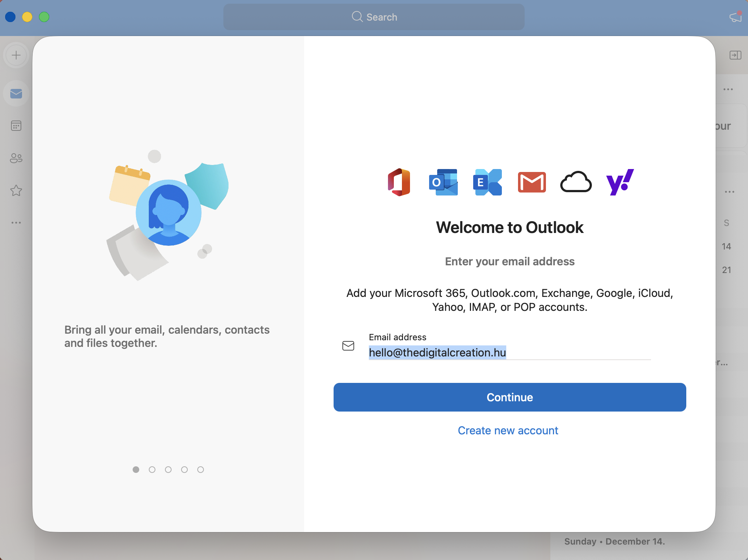
Task: Click the iCloud cloud icon
Action: click(x=576, y=182)
